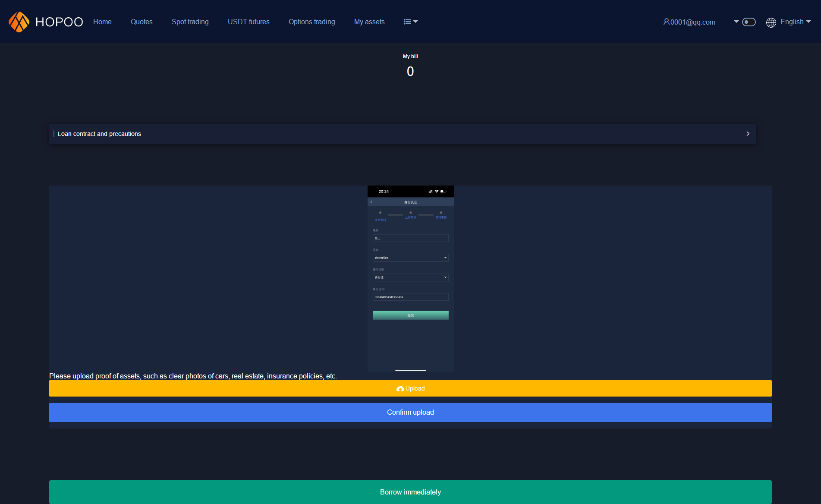Toggle the dark/light theme switch
Image resolution: width=821 pixels, height=504 pixels.
[x=749, y=22]
